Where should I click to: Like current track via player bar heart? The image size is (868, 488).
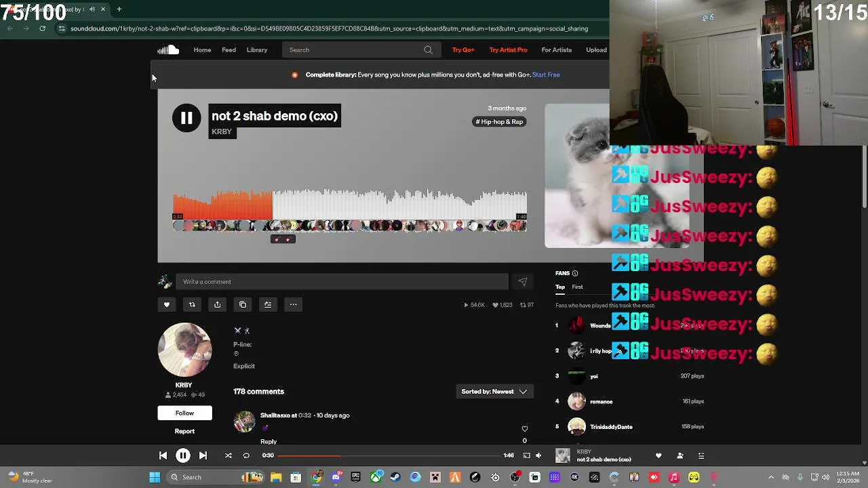[658, 455]
